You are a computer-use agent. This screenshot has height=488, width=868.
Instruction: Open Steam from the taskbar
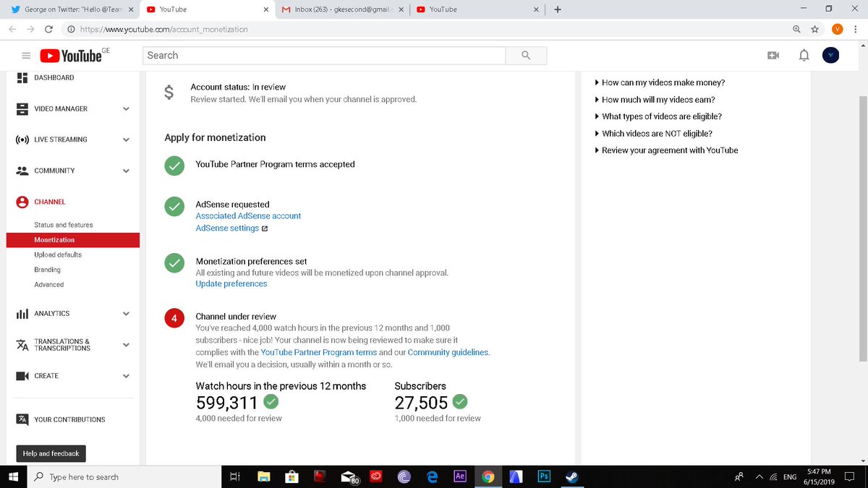(x=571, y=476)
